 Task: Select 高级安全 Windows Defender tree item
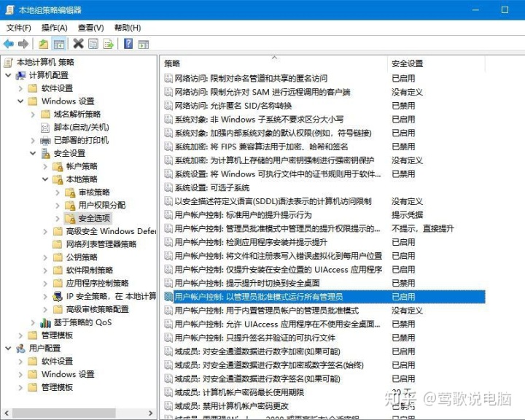coord(111,231)
